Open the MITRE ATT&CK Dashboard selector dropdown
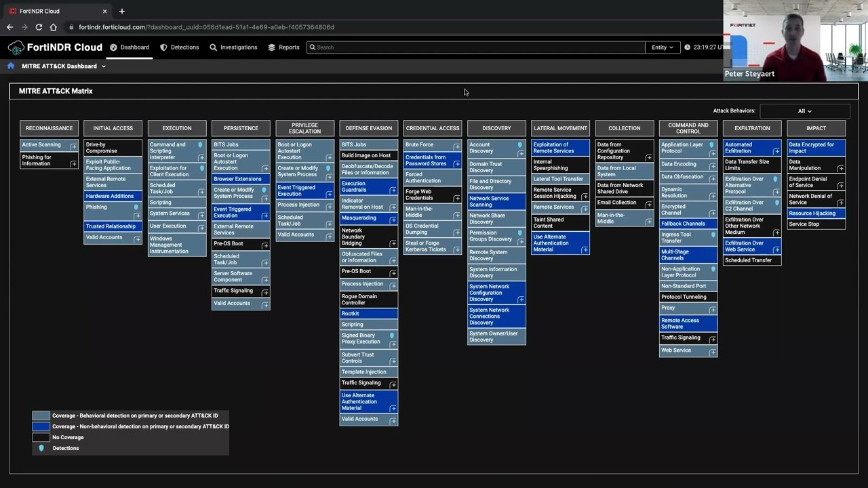Viewport: 868px width, 488px height. (x=104, y=66)
